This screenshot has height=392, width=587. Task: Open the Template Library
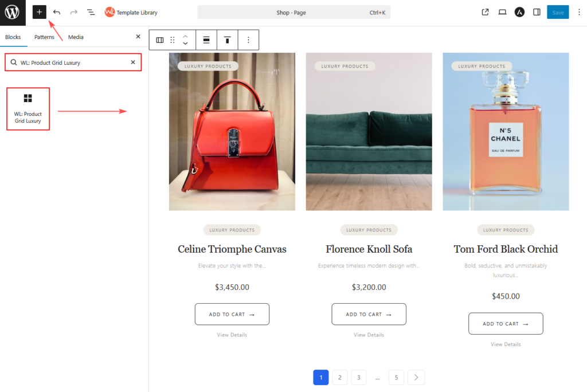click(131, 12)
